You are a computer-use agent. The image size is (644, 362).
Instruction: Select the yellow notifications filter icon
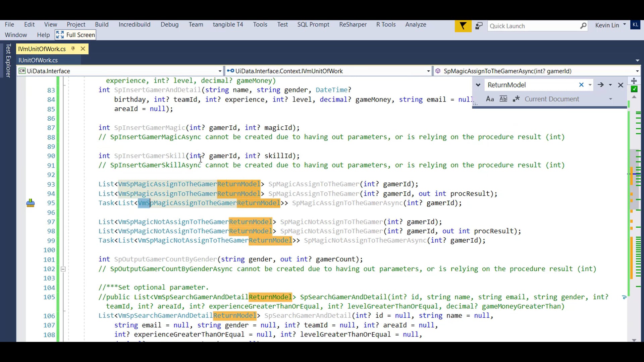point(463,26)
